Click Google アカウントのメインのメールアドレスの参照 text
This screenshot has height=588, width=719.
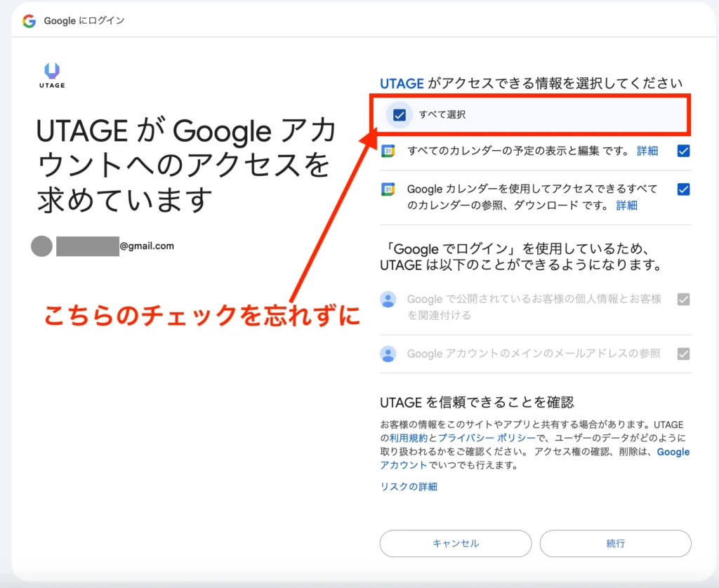point(534,354)
